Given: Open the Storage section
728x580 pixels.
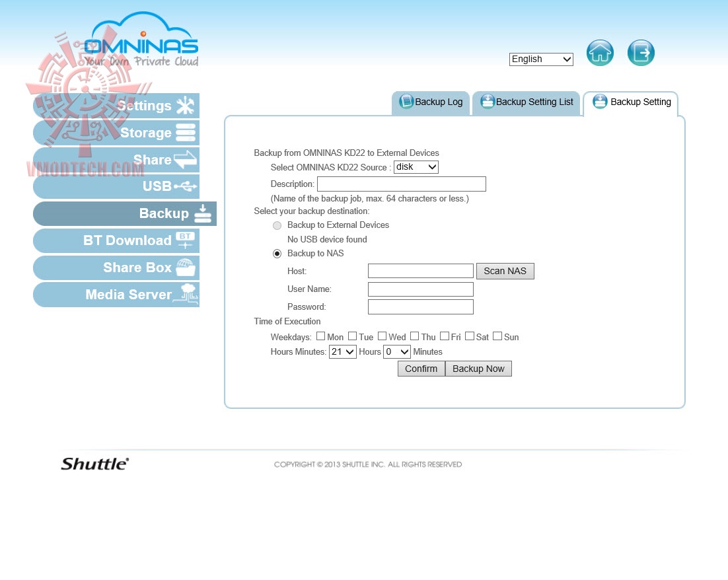Looking at the screenshot, I should pyautogui.click(x=116, y=133).
